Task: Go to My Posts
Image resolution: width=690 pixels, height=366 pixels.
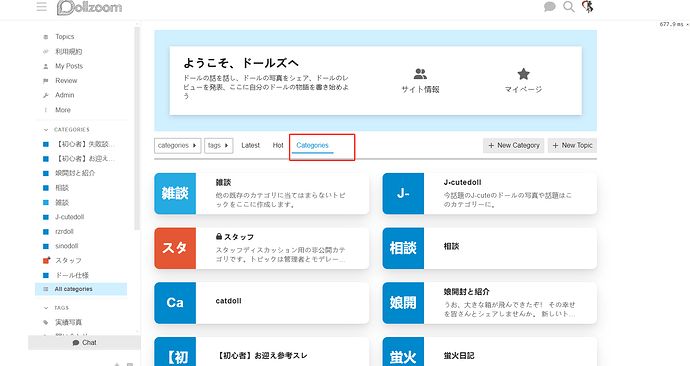Action: [69, 66]
